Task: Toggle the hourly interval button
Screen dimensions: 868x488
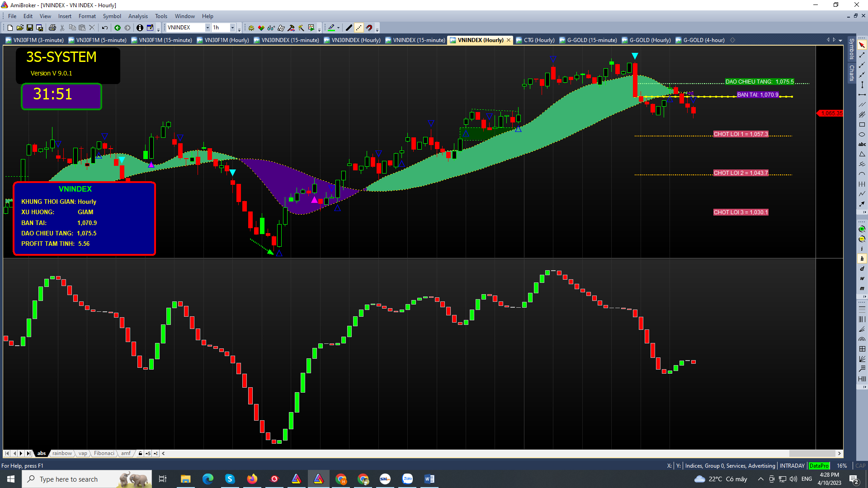Action: tap(862, 259)
